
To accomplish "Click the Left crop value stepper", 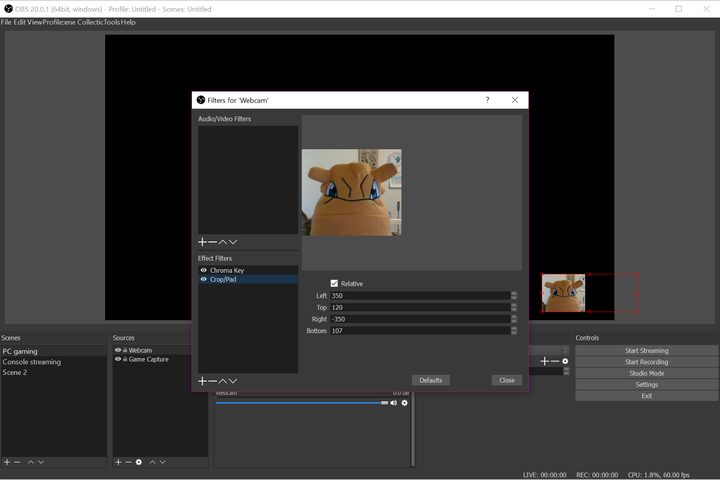I will (x=514, y=295).
